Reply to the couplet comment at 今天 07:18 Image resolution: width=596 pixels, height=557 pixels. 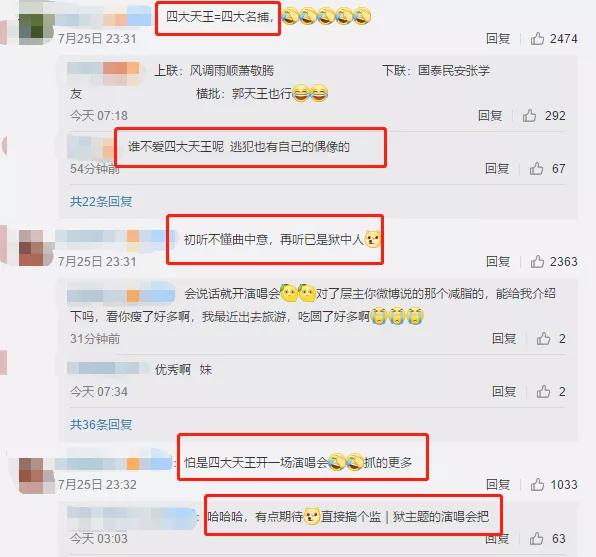[x=490, y=116]
